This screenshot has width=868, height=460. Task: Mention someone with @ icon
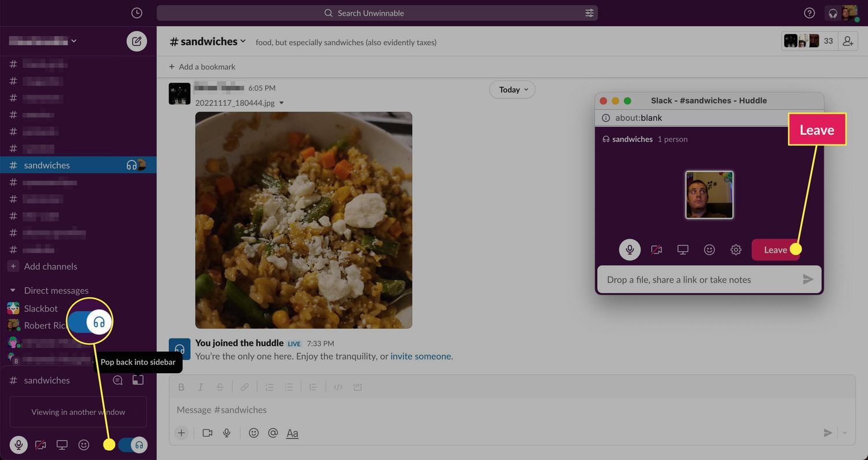click(x=273, y=433)
